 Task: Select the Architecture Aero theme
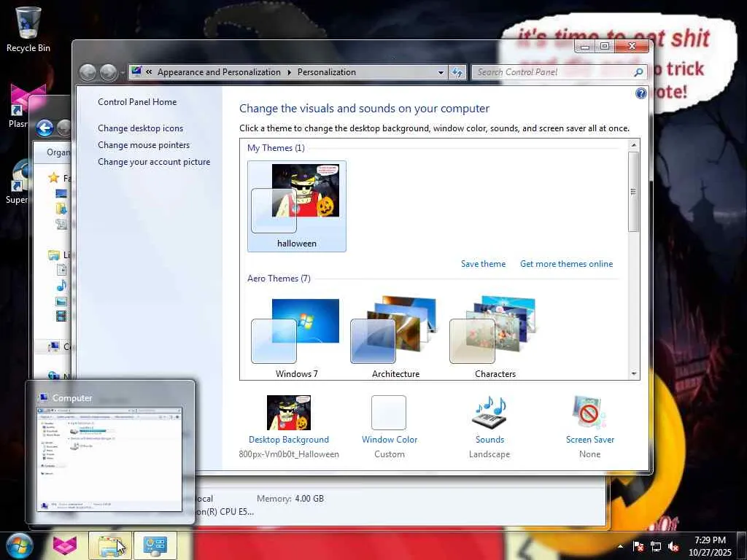tap(395, 336)
